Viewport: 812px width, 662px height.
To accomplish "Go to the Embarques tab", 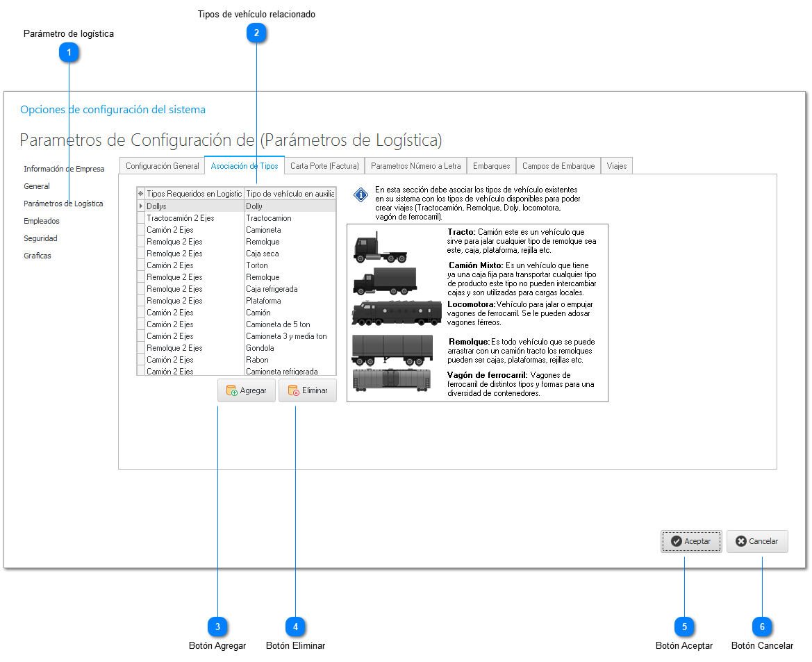I will 492,166.
